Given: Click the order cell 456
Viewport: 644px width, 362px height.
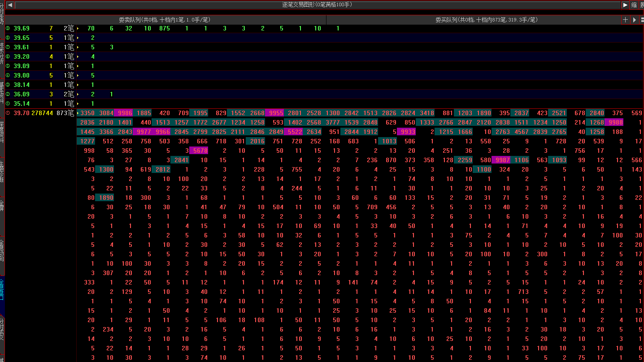Looking at the screenshot, I should tap(391, 207).
